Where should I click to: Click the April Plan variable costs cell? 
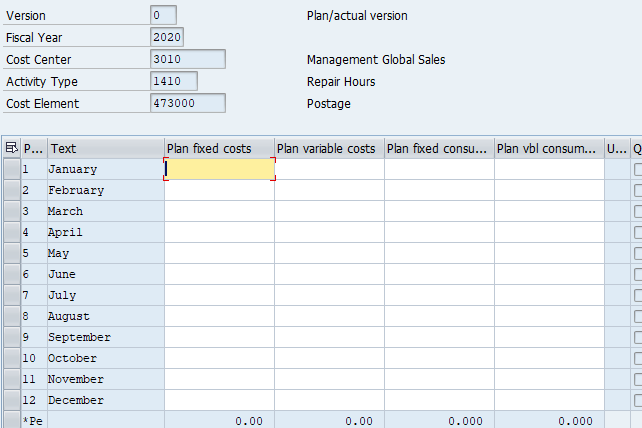[x=329, y=233]
